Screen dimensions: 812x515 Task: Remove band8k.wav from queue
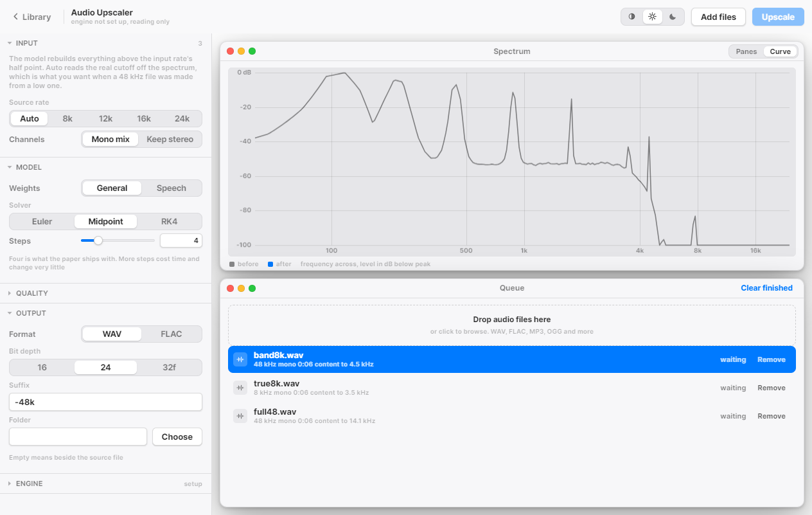(772, 359)
